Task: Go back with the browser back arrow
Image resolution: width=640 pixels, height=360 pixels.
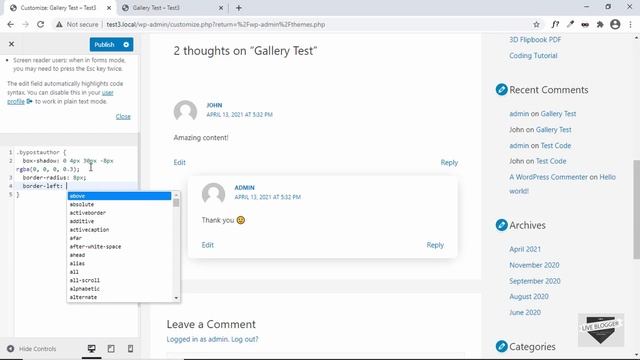Action: click(11, 24)
